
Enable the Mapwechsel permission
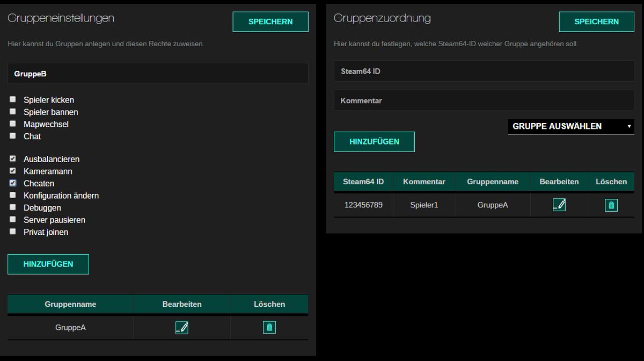pyautogui.click(x=12, y=124)
